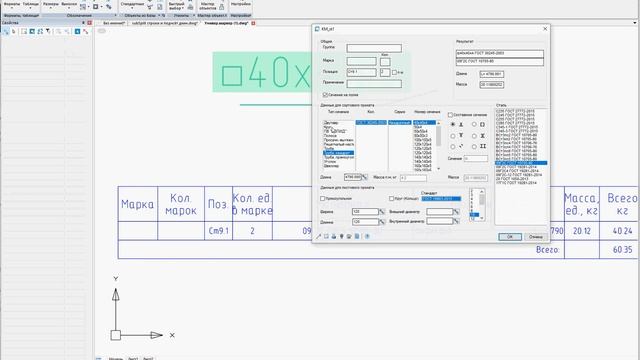The height and width of the screenshot is (360, 640).
Task: Click the pick icon beside Внешний диаметр field
Action: (x=456, y=211)
